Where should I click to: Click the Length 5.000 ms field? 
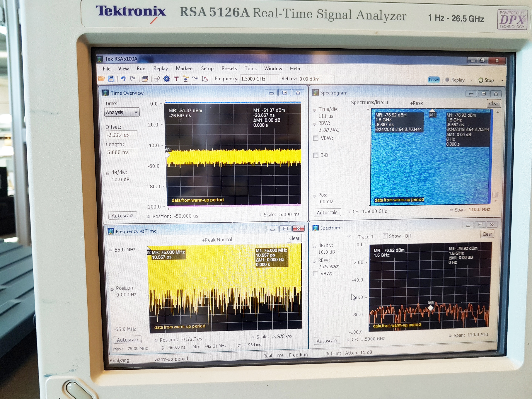[x=122, y=152]
